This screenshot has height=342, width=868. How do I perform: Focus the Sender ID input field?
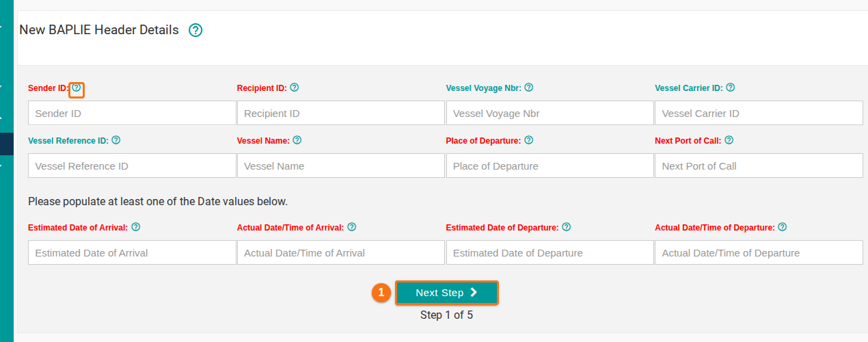point(132,113)
